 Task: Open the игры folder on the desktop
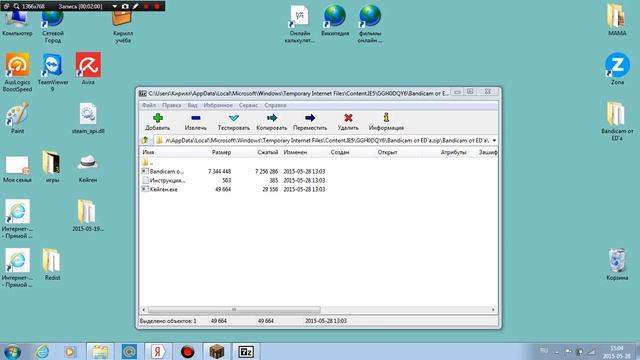tap(52, 167)
